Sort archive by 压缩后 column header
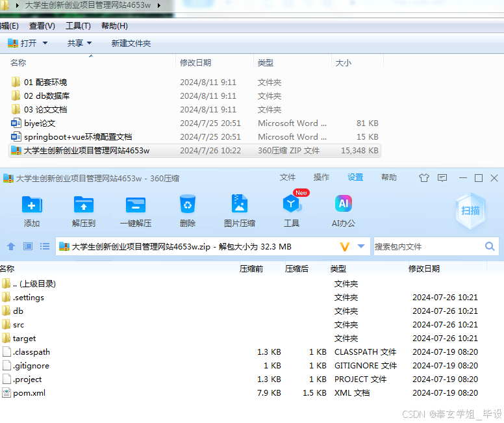Viewport: 504px width, 423px height. (296, 268)
